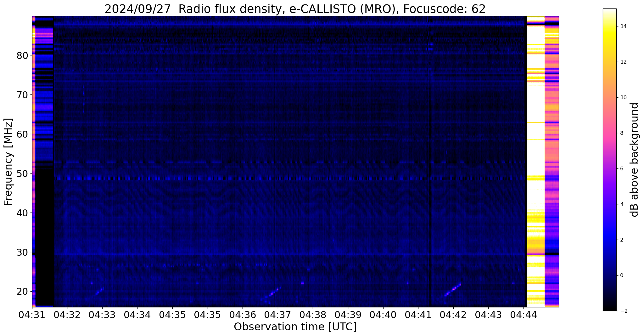
Task: Pick the colorbar tick label 8
Action: pos(621,133)
